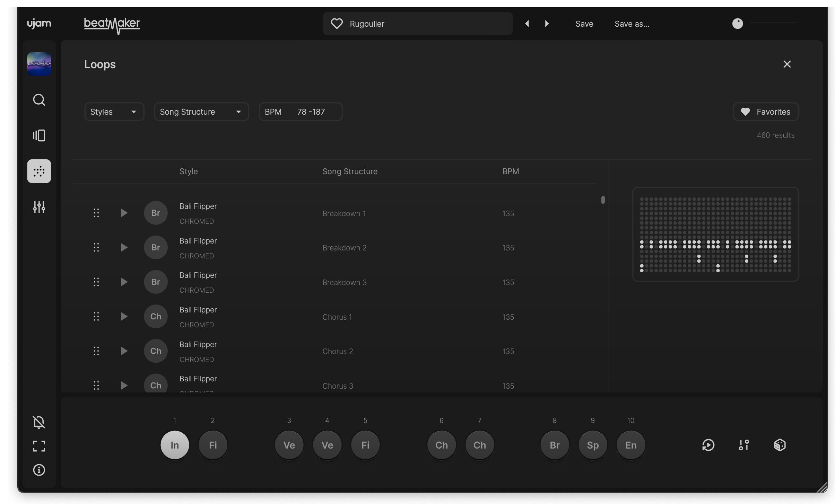Screen dimensions: 835x504
Task: Play the Bali Flipper Breakdown 2 loop
Action: [x=124, y=248]
